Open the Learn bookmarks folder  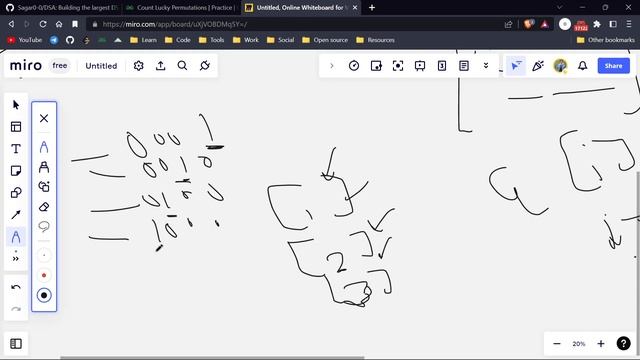pos(143,40)
